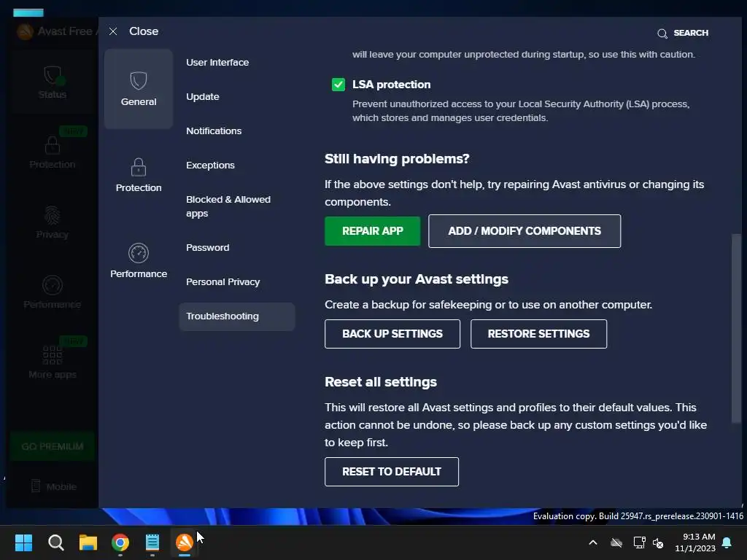Screen dimensions: 747x560
Task: Click the Search magnifier icon
Action: point(662,34)
